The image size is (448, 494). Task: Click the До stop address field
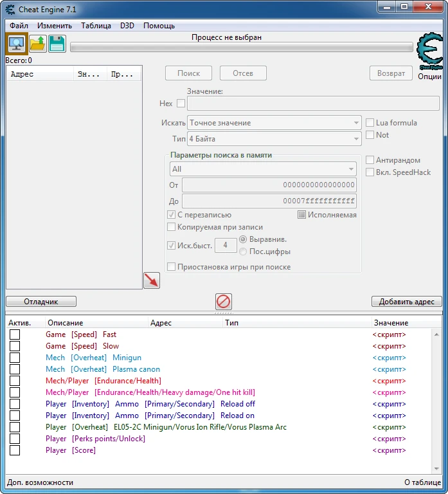[x=269, y=201]
